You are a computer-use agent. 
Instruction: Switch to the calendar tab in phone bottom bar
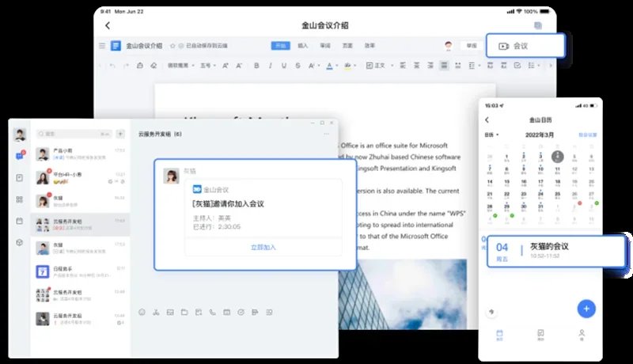click(x=499, y=335)
